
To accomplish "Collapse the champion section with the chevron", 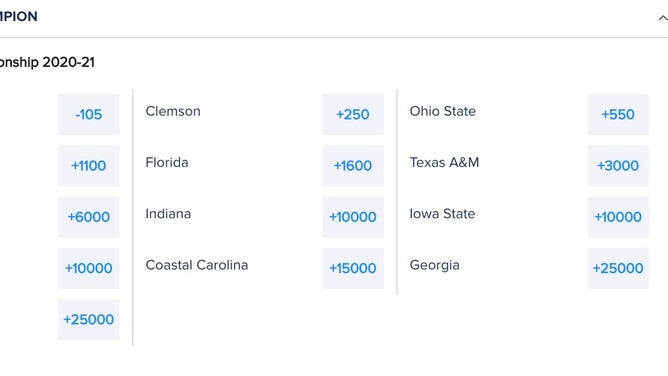I will coord(662,18).
